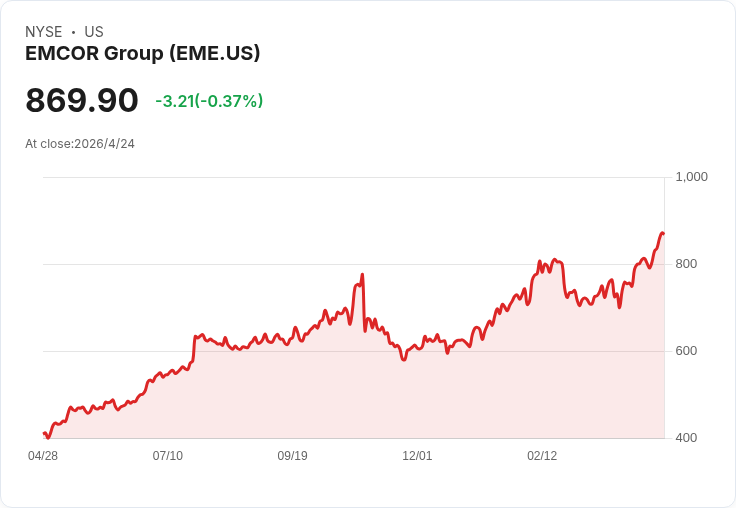Click the US market label
The height and width of the screenshot is (508, 736).
click(x=94, y=32)
